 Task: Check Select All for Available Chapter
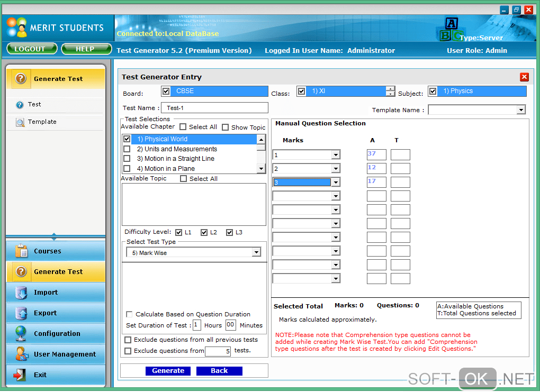pyautogui.click(x=183, y=127)
